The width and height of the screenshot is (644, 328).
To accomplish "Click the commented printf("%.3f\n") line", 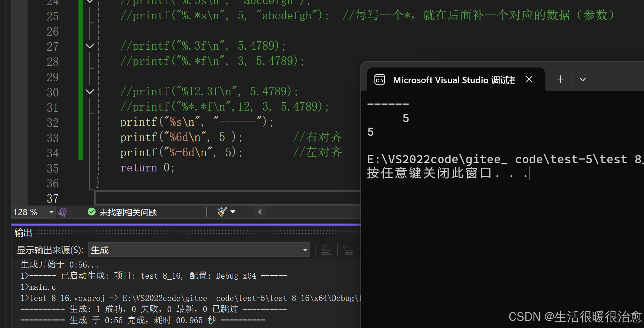I will point(203,46).
